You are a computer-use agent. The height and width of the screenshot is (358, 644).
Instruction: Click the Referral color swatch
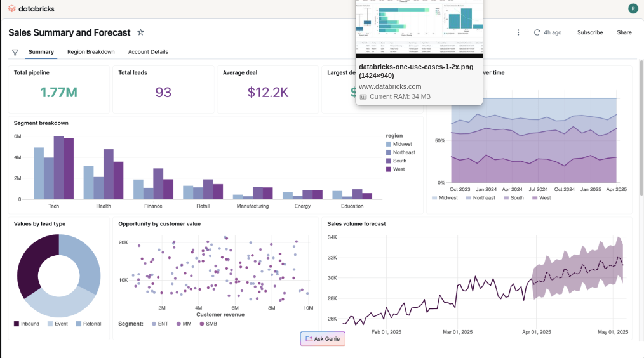[79, 324]
